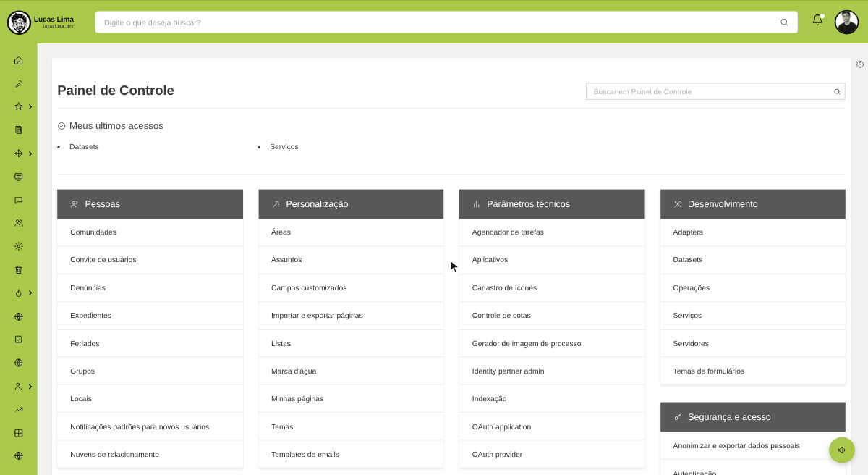Open the people group sidebar icon
This screenshot has width=868, height=475.
coord(19,223)
